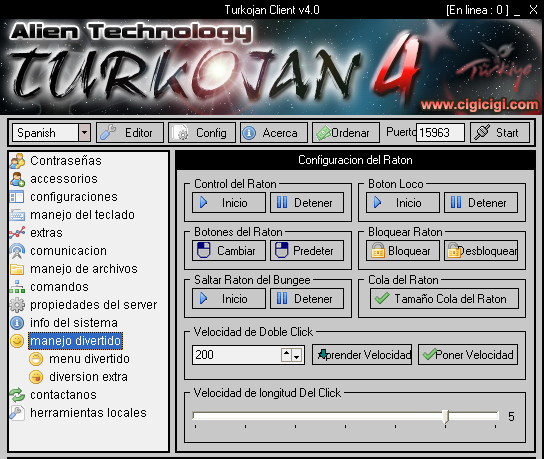The height and width of the screenshot is (459, 544).
Task: Decrease double click speed with down arrow
Action: (296, 356)
